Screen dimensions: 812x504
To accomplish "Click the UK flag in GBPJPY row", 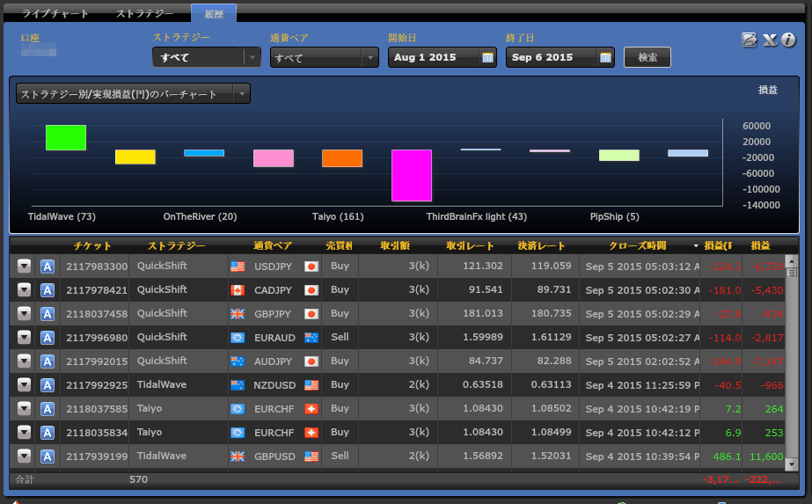I will tap(238, 314).
